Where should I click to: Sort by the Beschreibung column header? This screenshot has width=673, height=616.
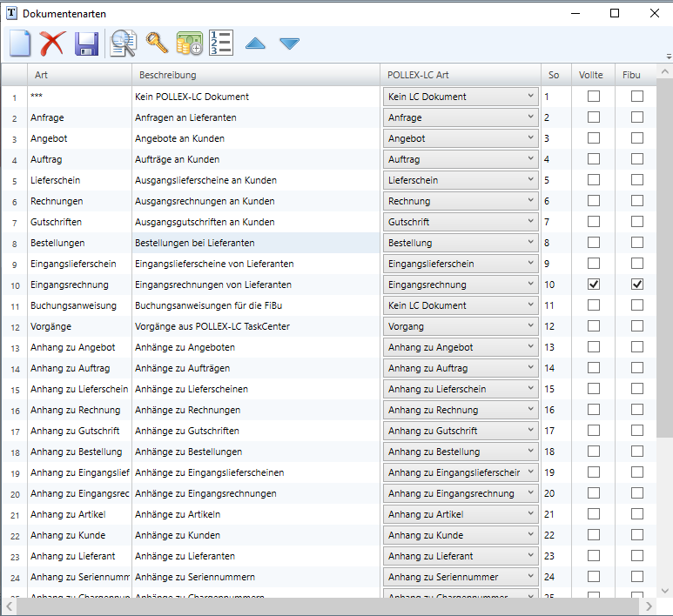tap(255, 75)
